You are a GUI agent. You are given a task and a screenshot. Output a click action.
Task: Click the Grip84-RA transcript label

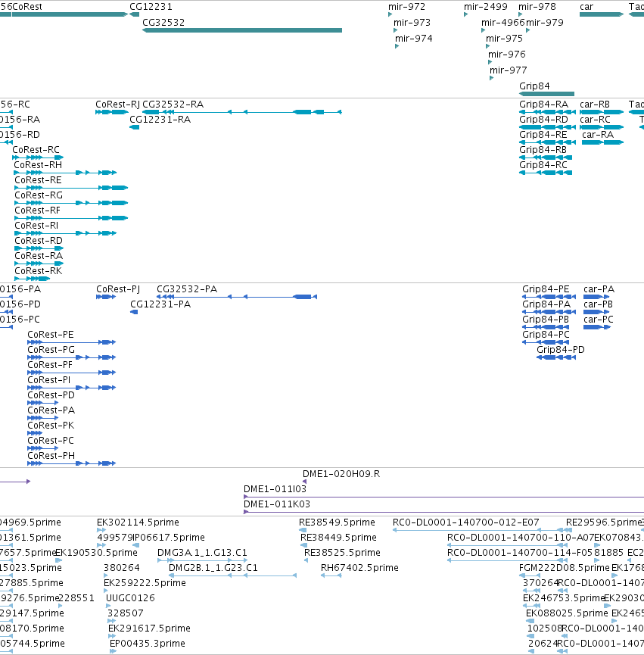(543, 104)
